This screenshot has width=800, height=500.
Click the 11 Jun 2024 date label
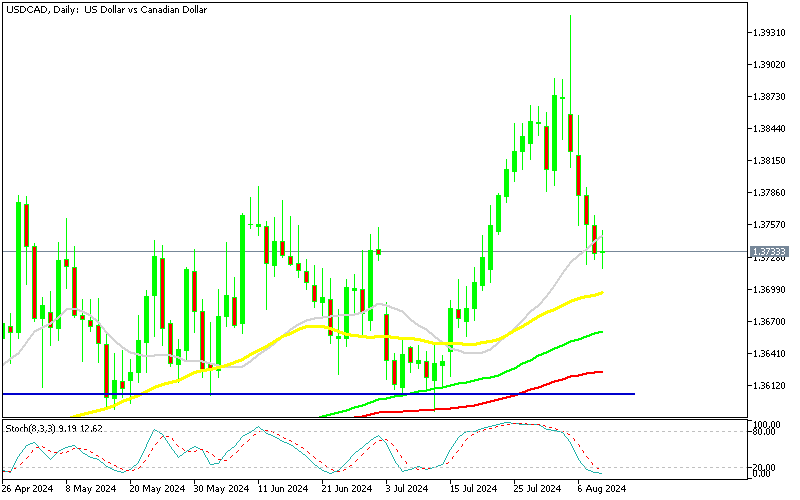pos(283,489)
